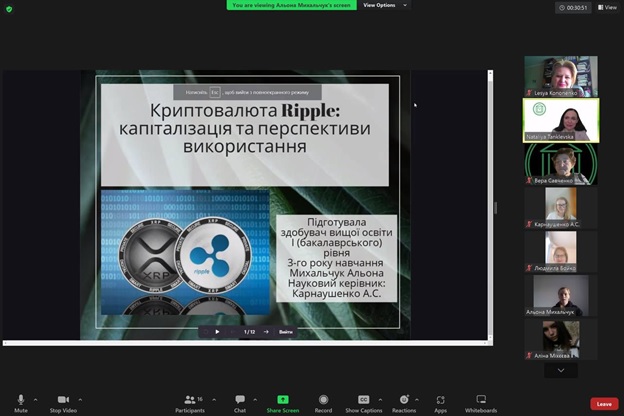Expand audio options arrow next to Mute
The width and height of the screenshot is (624, 416).
pos(36,398)
